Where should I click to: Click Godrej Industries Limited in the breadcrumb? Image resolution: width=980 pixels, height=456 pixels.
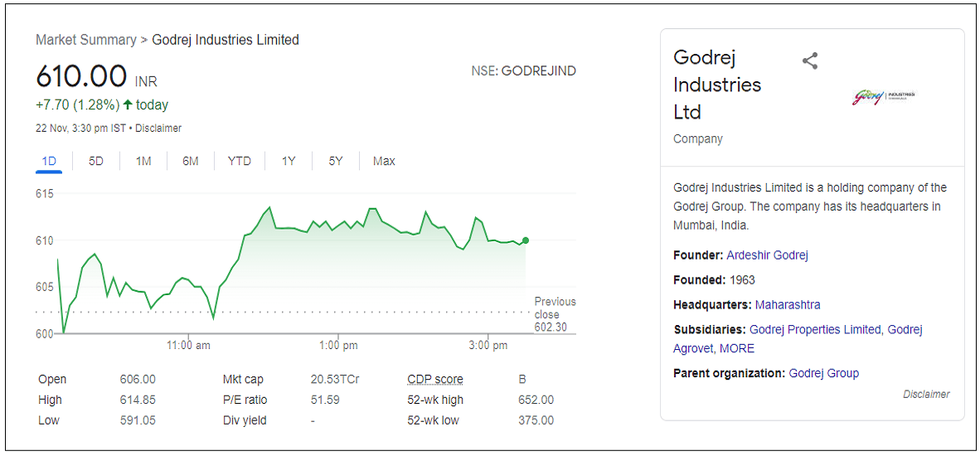[226, 40]
